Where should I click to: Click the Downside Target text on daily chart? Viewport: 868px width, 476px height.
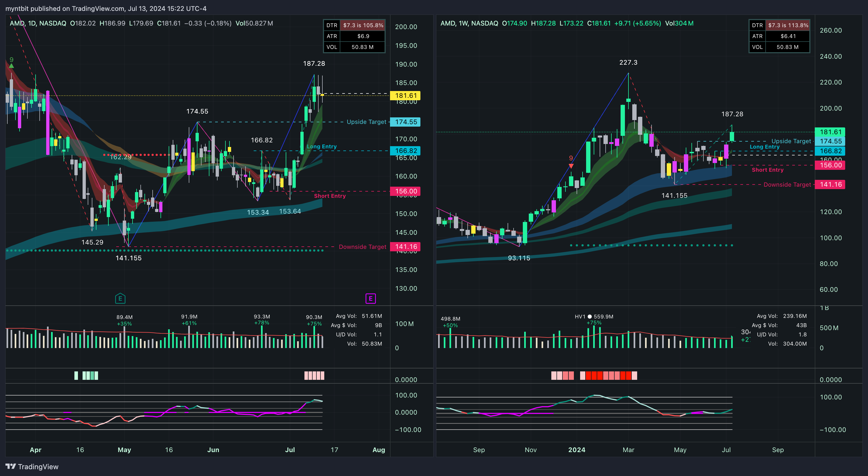click(363, 247)
